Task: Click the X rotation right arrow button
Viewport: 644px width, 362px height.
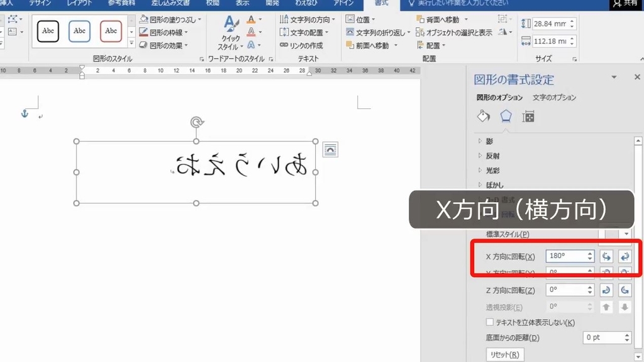Action: point(625,256)
